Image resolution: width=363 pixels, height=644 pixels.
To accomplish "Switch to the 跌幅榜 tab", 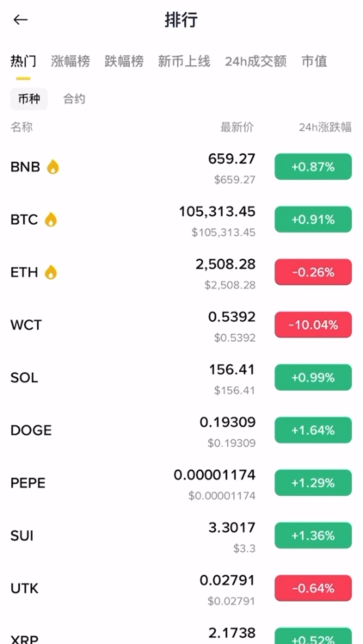I will tap(124, 61).
